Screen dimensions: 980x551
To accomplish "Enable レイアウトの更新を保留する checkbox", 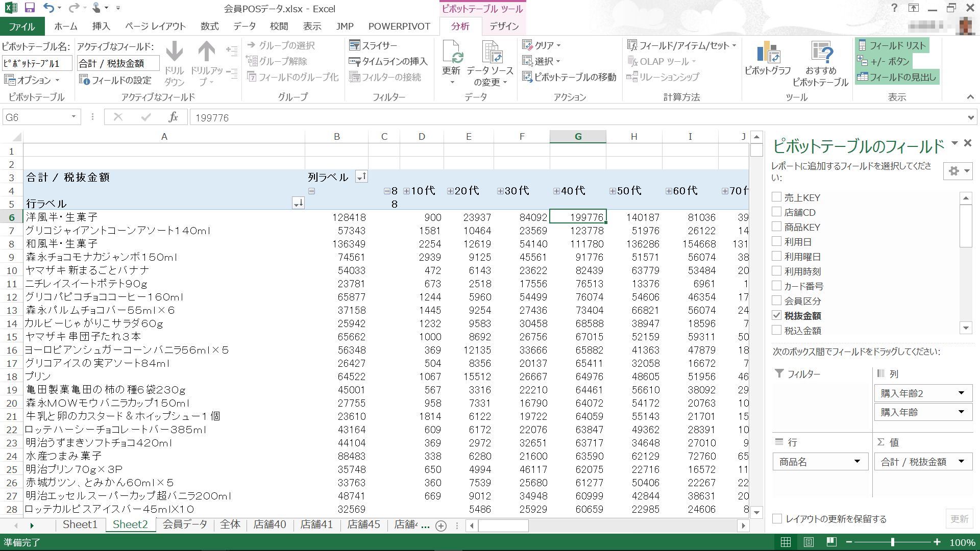I will 777,519.
